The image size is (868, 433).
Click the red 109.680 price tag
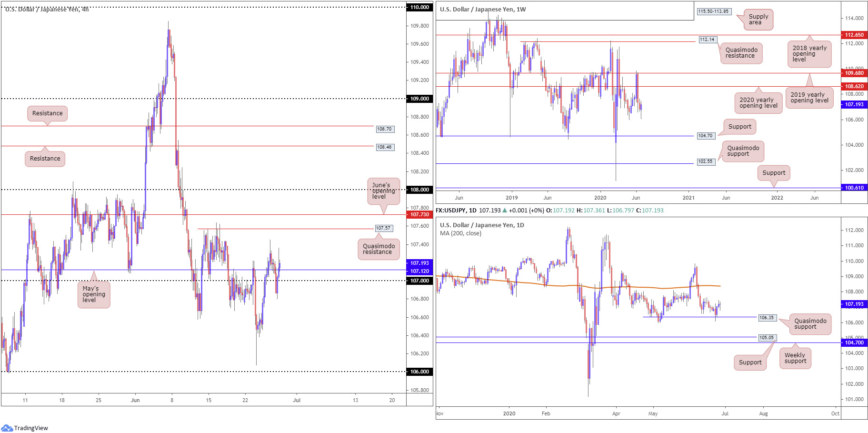(854, 73)
